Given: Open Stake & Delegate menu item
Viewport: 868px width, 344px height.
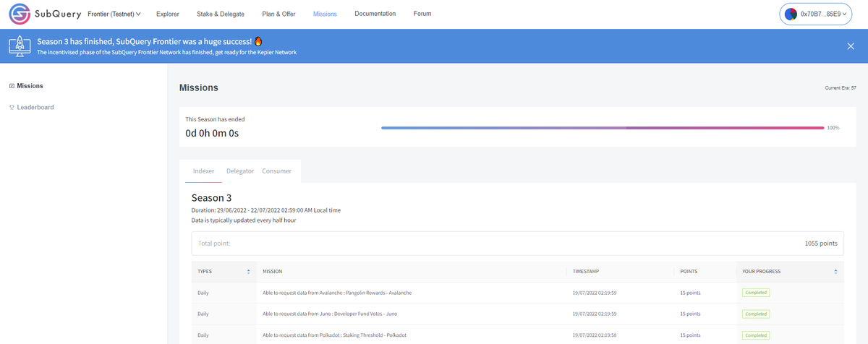Looking at the screenshot, I should (x=221, y=14).
